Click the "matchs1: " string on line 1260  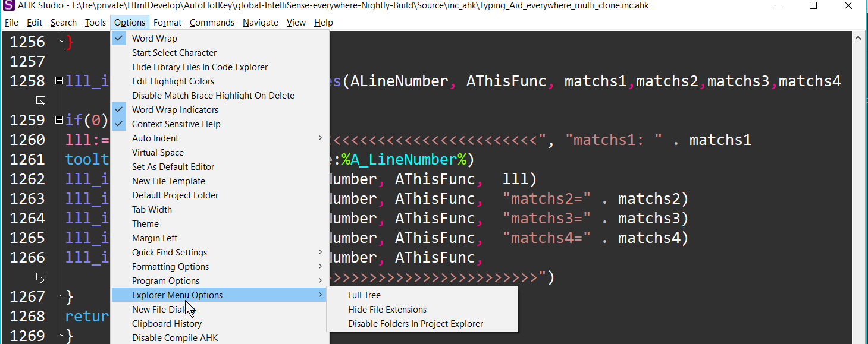(614, 140)
